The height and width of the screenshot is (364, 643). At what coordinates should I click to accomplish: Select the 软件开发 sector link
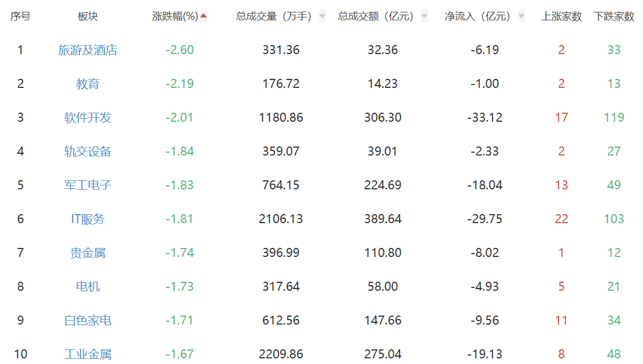87,118
